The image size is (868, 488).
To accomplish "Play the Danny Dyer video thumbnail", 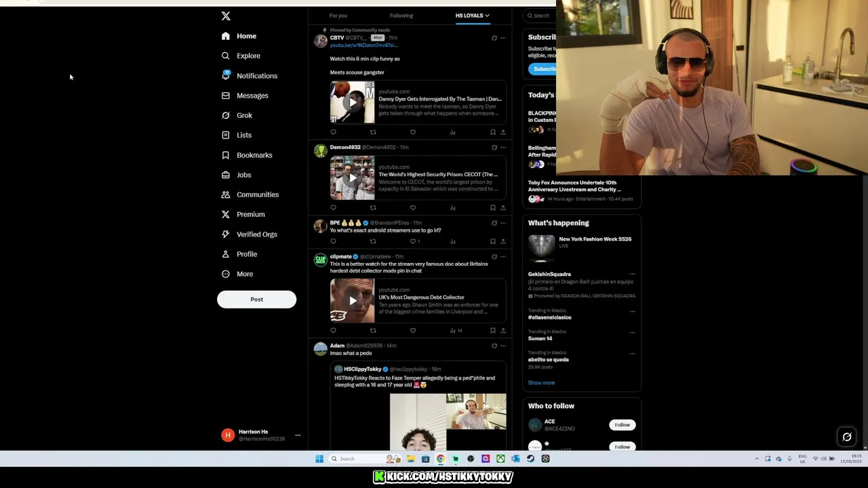I will click(x=352, y=102).
